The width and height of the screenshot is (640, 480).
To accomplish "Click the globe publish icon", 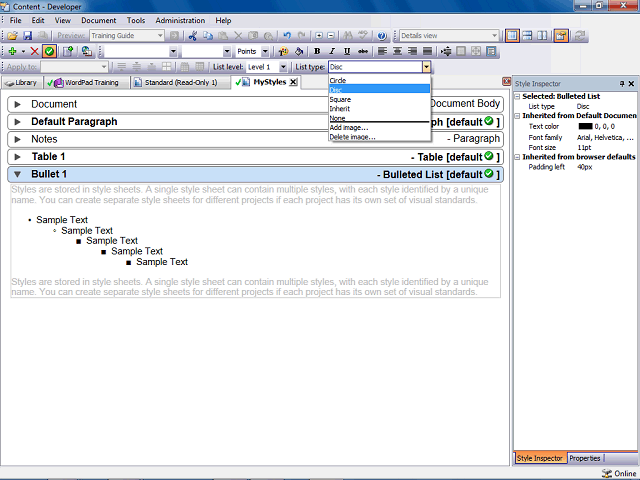I will pyautogui.click(x=87, y=51).
